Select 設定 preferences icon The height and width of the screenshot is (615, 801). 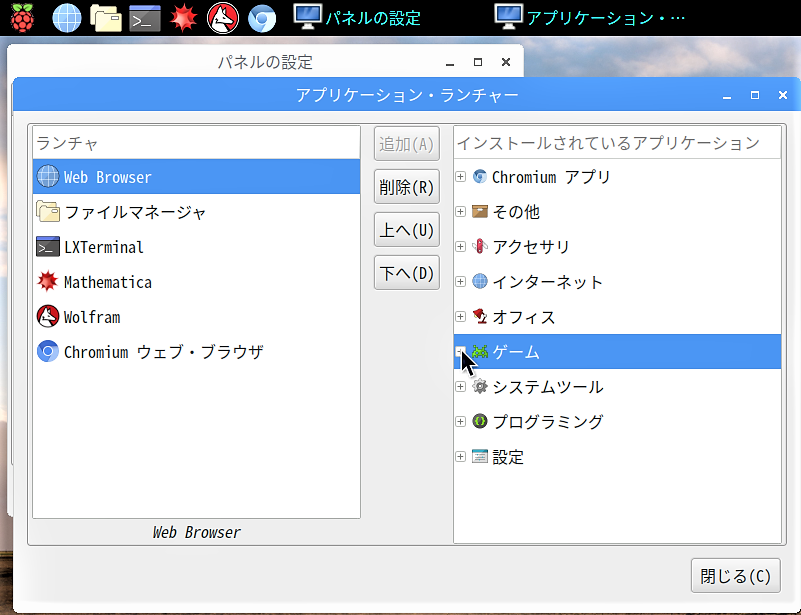480,457
